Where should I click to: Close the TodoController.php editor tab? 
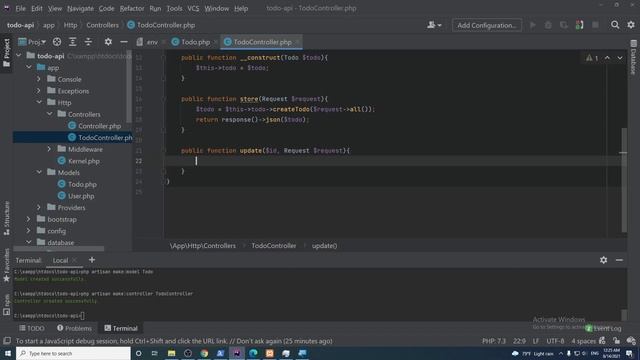click(x=297, y=42)
